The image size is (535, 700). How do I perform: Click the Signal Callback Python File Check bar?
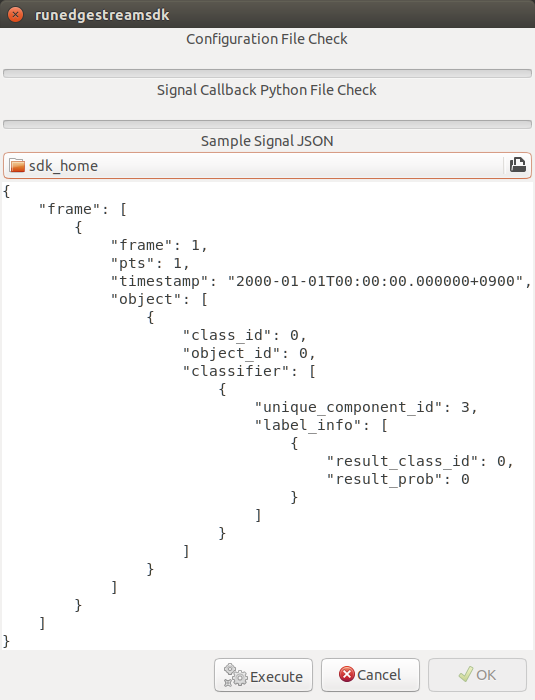[x=268, y=124]
